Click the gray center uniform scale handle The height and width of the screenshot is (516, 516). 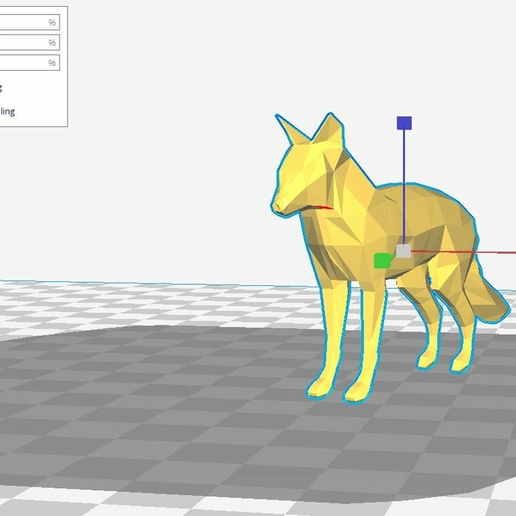pyautogui.click(x=403, y=251)
